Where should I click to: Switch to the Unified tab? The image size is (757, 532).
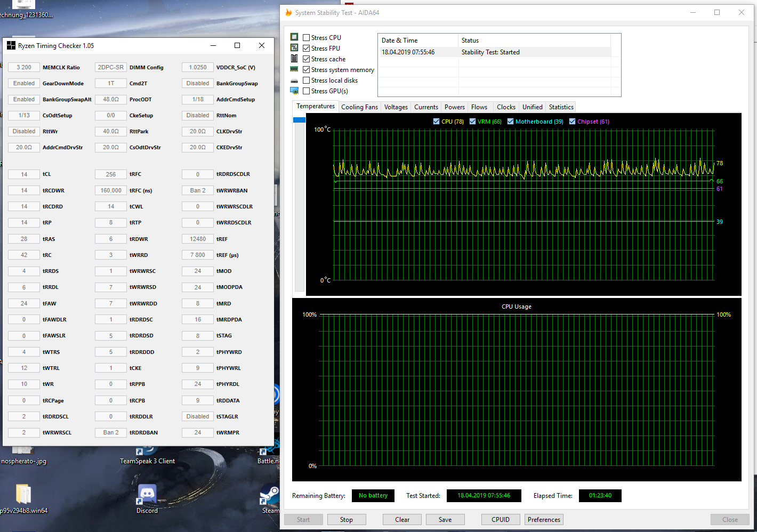(x=532, y=107)
